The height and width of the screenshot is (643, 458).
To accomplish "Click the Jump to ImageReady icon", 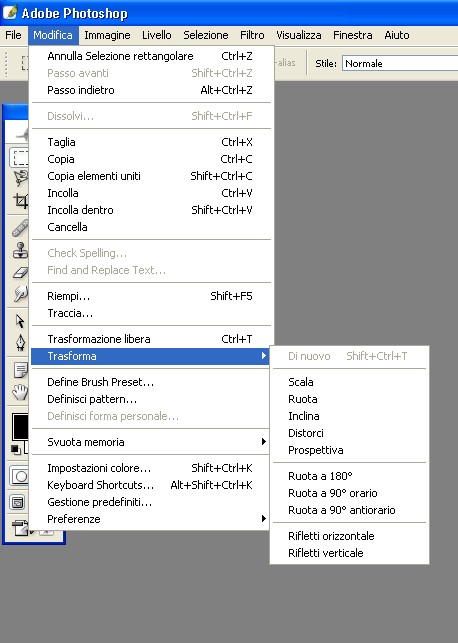I will tap(21, 528).
